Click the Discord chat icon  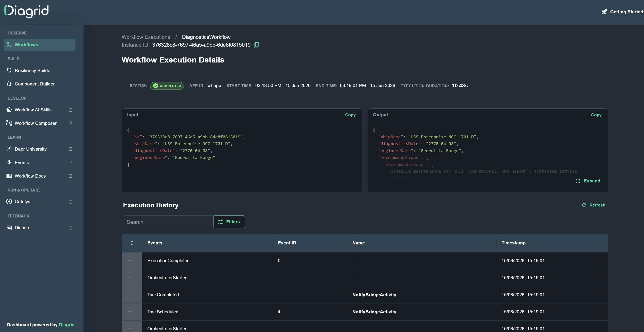tap(9, 227)
